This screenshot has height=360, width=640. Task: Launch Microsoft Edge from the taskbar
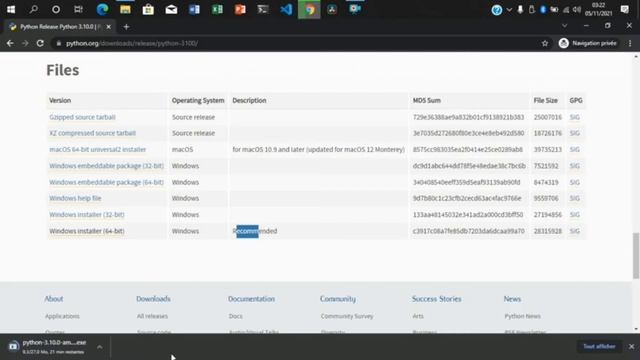102,9
